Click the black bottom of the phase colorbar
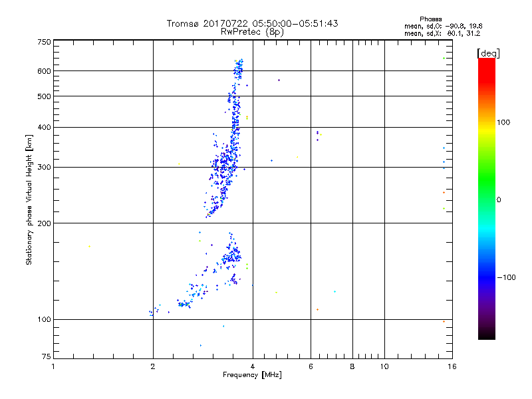The image size is (532, 399). (x=487, y=335)
